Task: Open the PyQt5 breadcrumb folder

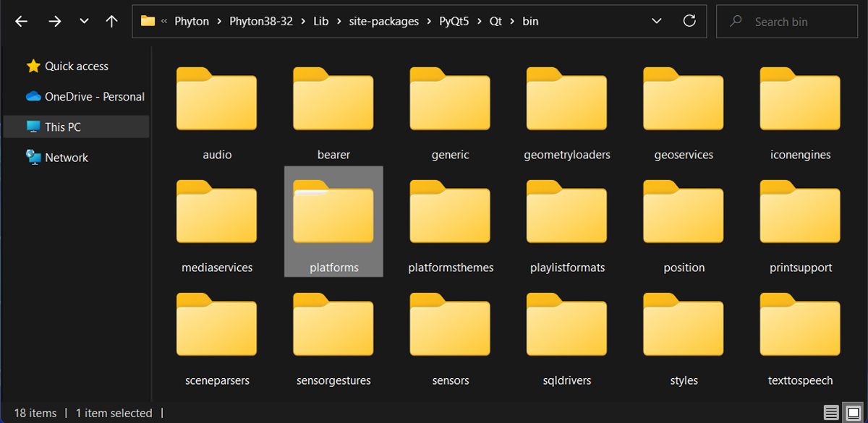Action: click(454, 22)
